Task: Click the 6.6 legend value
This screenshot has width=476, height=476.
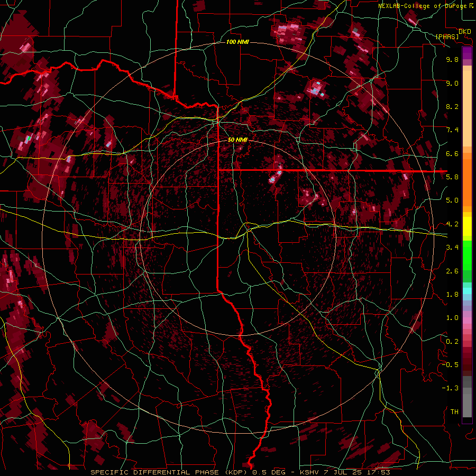Action: click(452, 153)
